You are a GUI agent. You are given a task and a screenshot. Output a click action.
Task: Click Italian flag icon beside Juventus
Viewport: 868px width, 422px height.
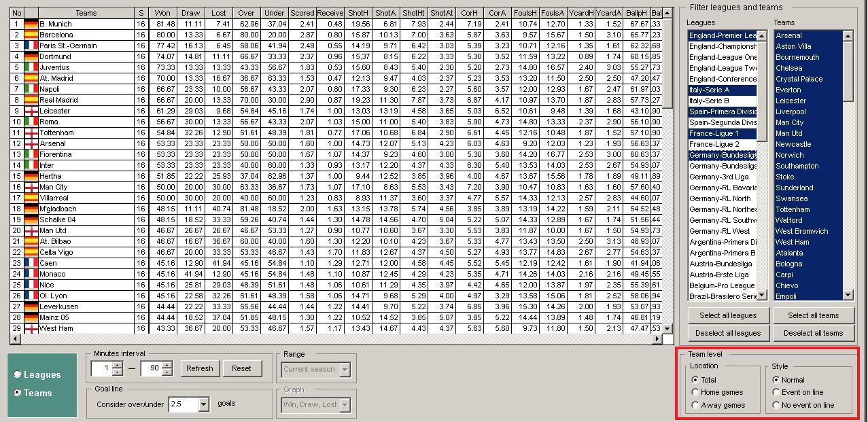pyautogui.click(x=31, y=67)
